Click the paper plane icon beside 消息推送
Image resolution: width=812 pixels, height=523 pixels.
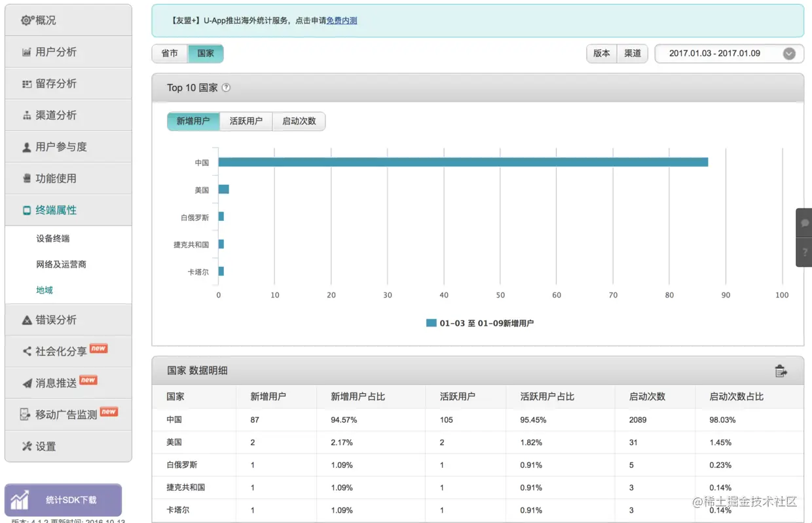pos(27,383)
